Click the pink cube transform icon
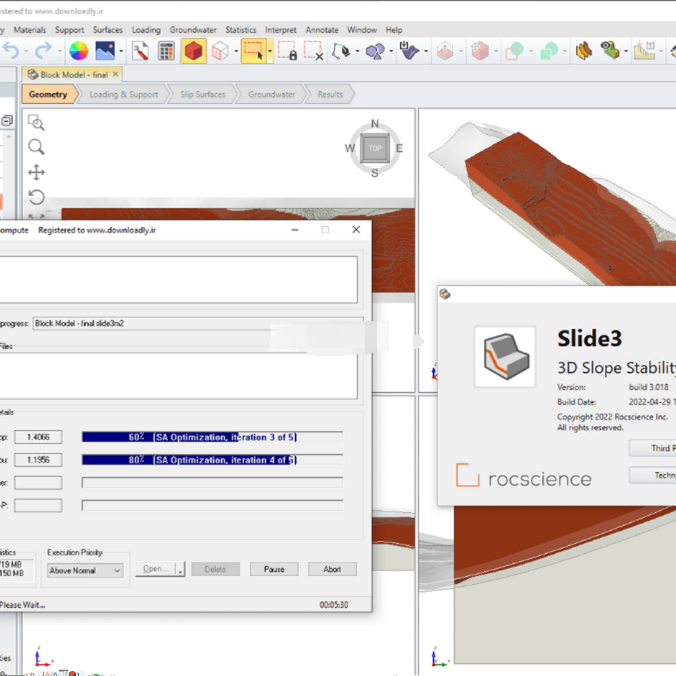This screenshot has height=676, width=676. [x=479, y=51]
